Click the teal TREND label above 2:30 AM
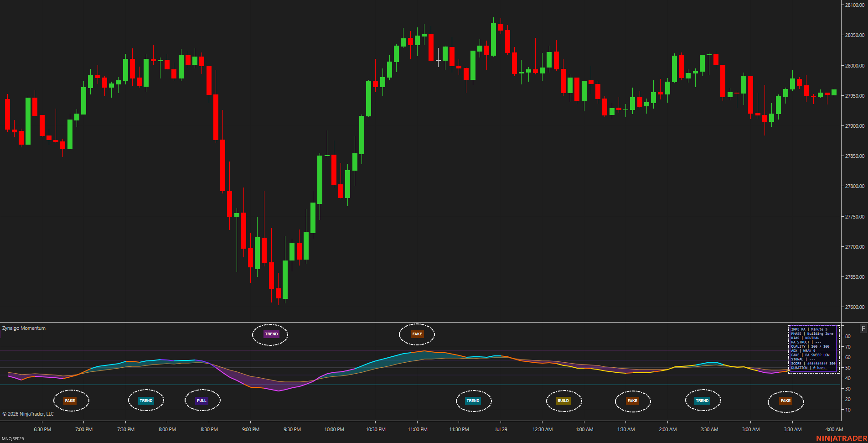868x443 pixels. click(x=702, y=401)
